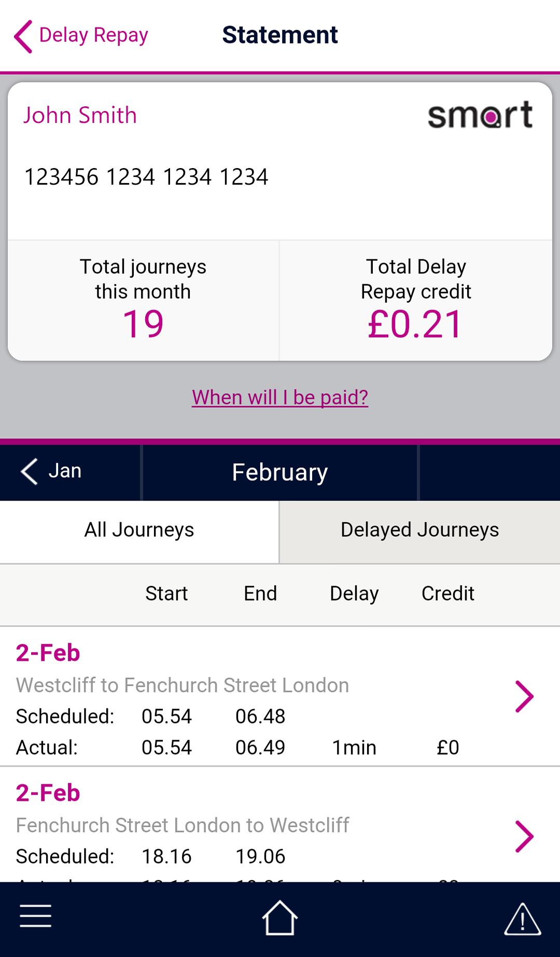Tap the smartcard number 123456 1234 1234 1234

pos(146,177)
